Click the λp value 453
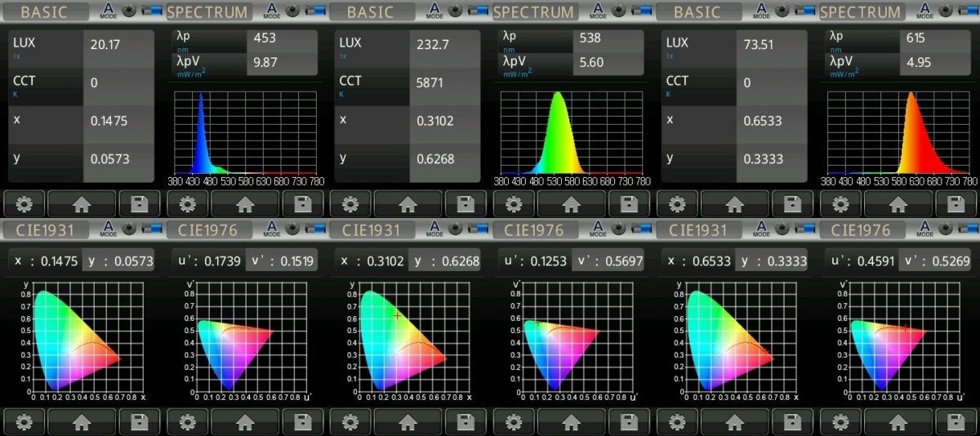Image resolution: width=980 pixels, height=436 pixels. point(265,38)
